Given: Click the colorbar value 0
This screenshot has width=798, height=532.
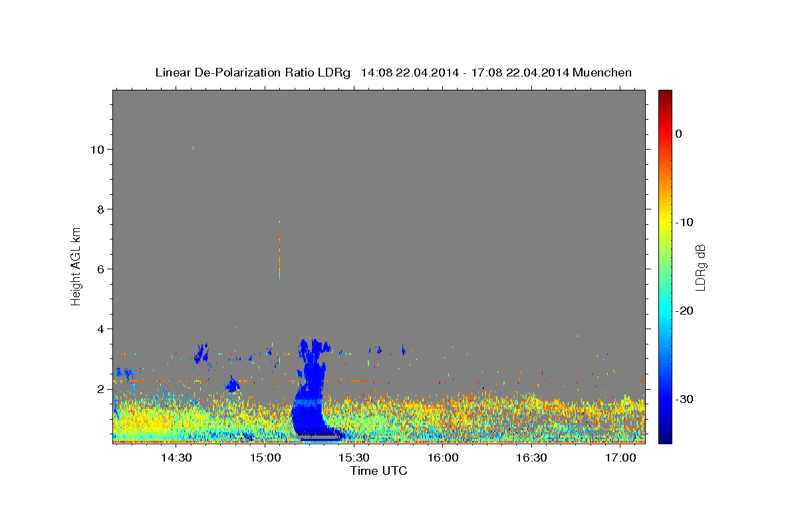Looking at the screenshot, I should point(678,134).
